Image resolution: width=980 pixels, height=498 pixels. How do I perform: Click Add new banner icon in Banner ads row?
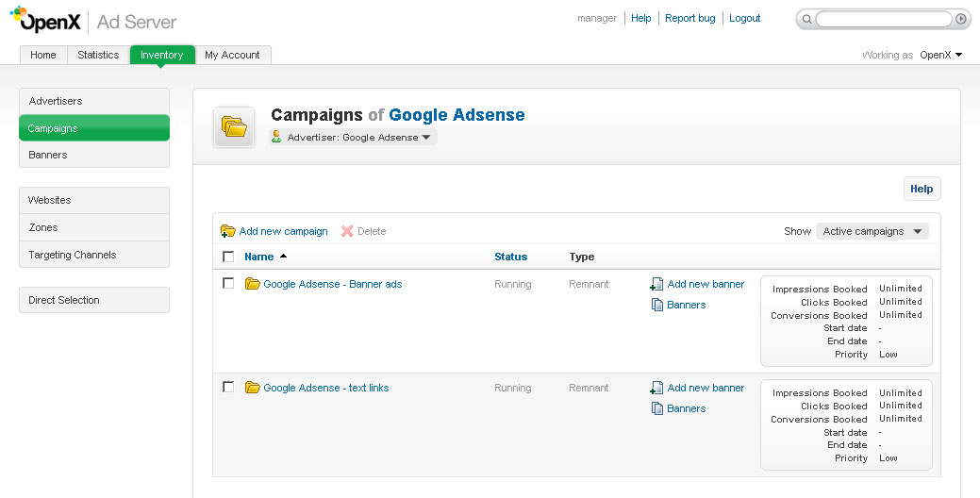coord(656,284)
